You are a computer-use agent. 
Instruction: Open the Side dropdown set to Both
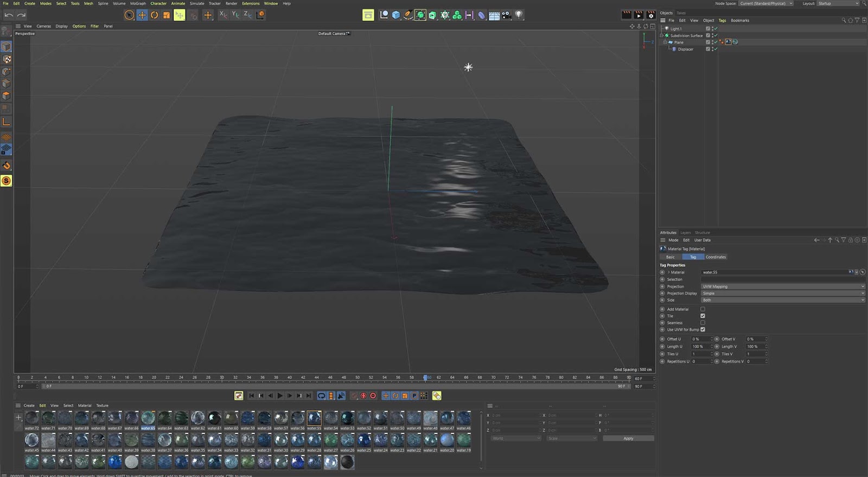click(782, 300)
